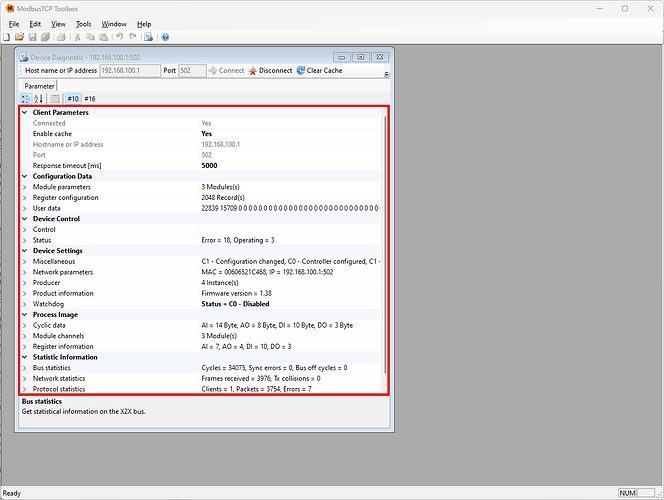Viewport: 664px width, 500px height.
Task: Open the Edit menu
Action: tap(35, 24)
